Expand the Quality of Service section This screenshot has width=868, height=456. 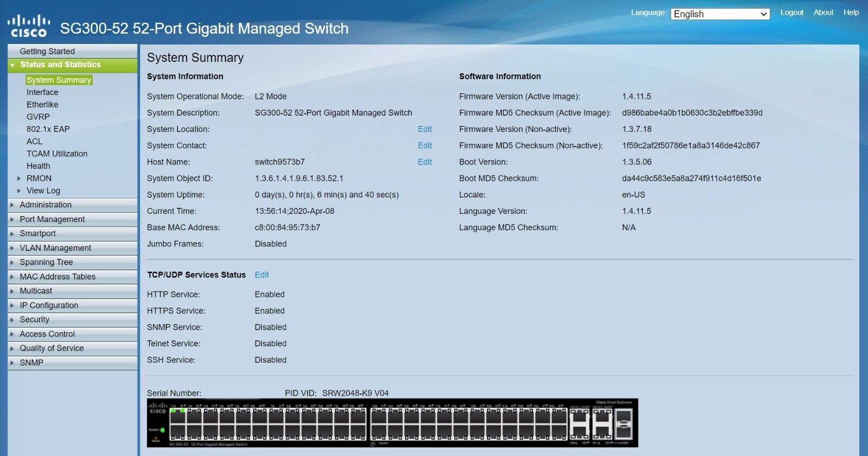tap(52, 349)
